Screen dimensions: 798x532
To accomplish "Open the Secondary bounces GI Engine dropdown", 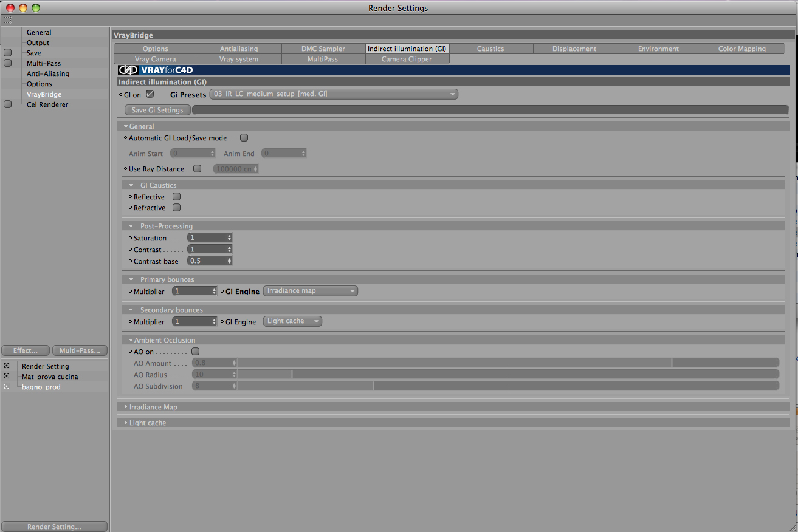I will (x=292, y=321).
